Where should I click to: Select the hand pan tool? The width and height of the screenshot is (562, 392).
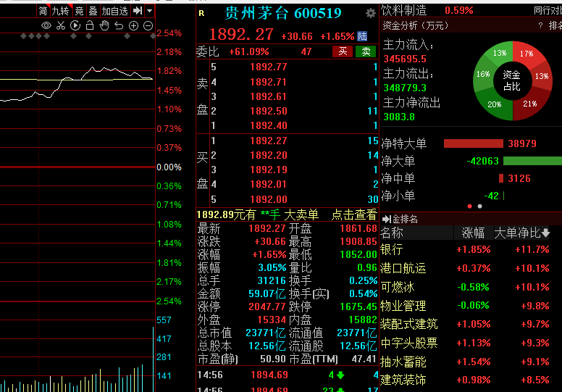(x=104, y=25)
